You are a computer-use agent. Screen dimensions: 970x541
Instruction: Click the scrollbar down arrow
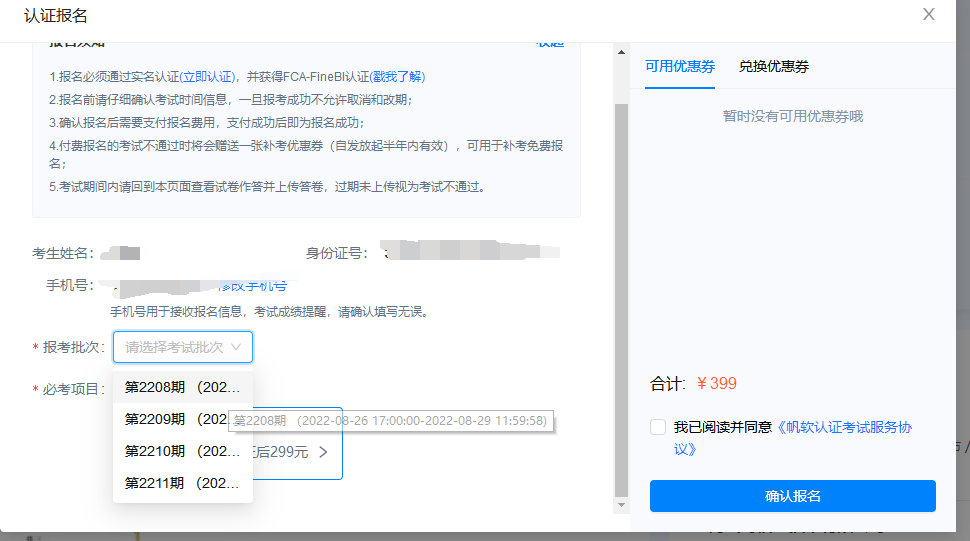coord(621,505)
